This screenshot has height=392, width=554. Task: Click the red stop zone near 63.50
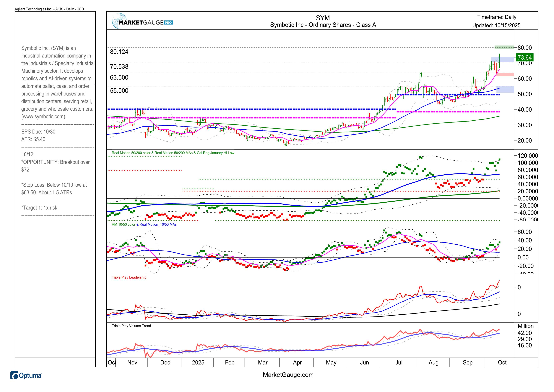pos(505,75)
